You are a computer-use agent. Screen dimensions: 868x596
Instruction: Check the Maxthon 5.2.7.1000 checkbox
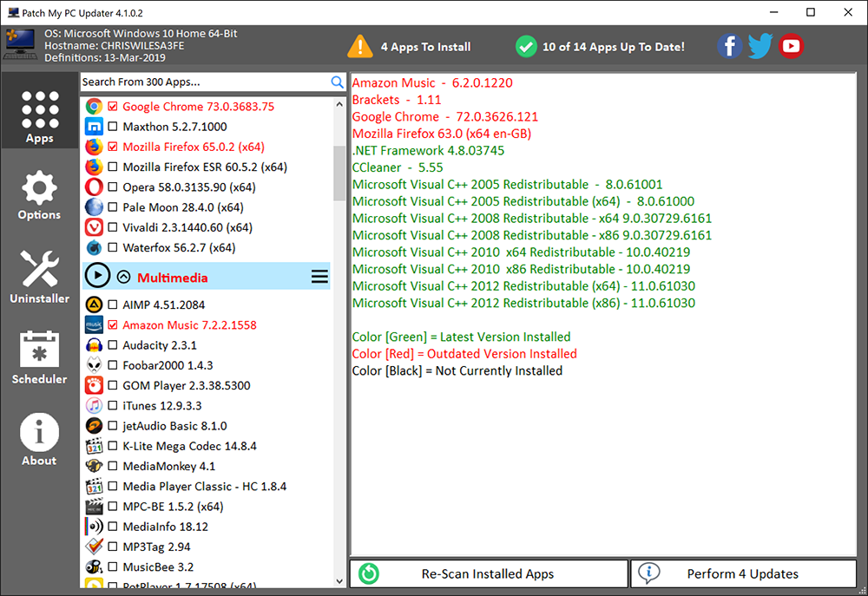[x=113, y=127]
